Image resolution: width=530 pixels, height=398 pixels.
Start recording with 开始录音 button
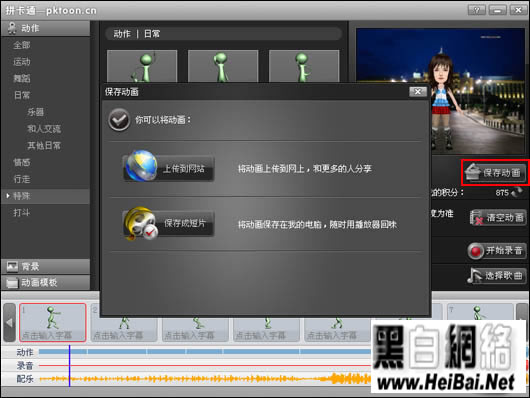coord(497,251)
